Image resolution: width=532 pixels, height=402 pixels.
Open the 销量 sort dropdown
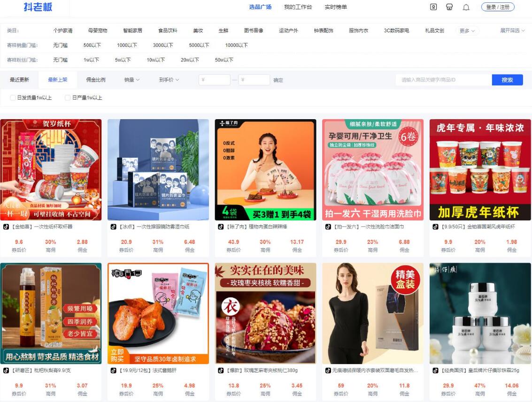tap(131, 80)
